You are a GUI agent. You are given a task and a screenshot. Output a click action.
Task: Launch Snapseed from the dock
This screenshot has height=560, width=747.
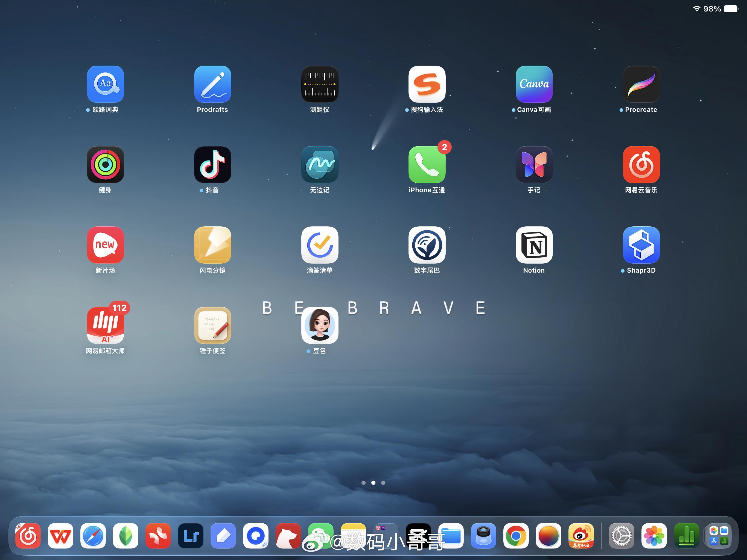click(126, 536)
